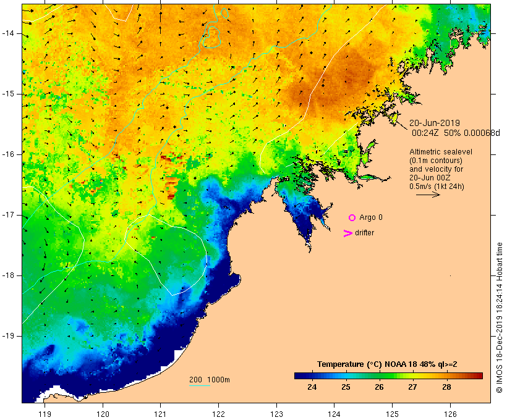Click the temperature colorbar near 28
This screenshot has width=507, height=420.
pyautogui.click(x=446, y=376)
